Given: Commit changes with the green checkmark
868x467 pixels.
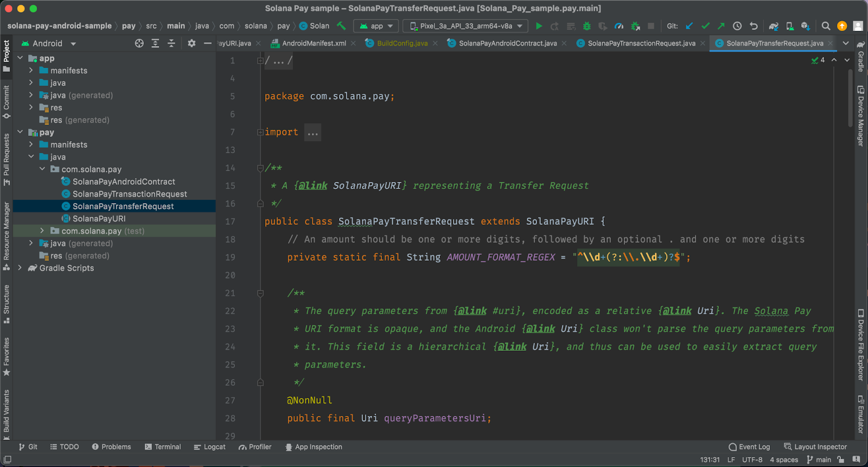Looking at the screenshot, I should (705, 26).
